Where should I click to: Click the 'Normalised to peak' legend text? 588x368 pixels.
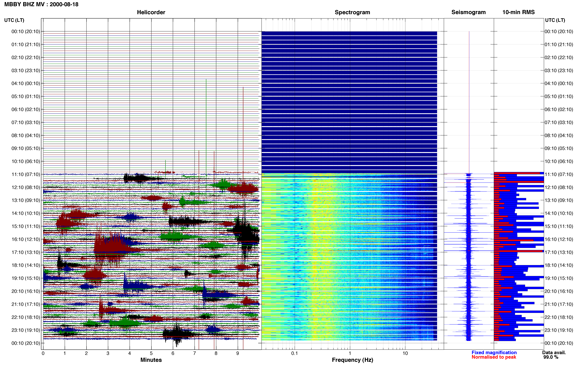494,357
